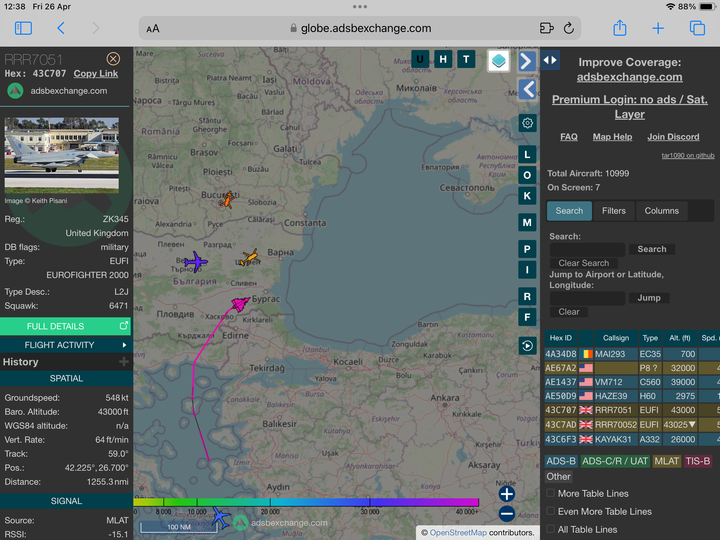
Task: Toggle the L map option
Action: click(x=527, y=155)
